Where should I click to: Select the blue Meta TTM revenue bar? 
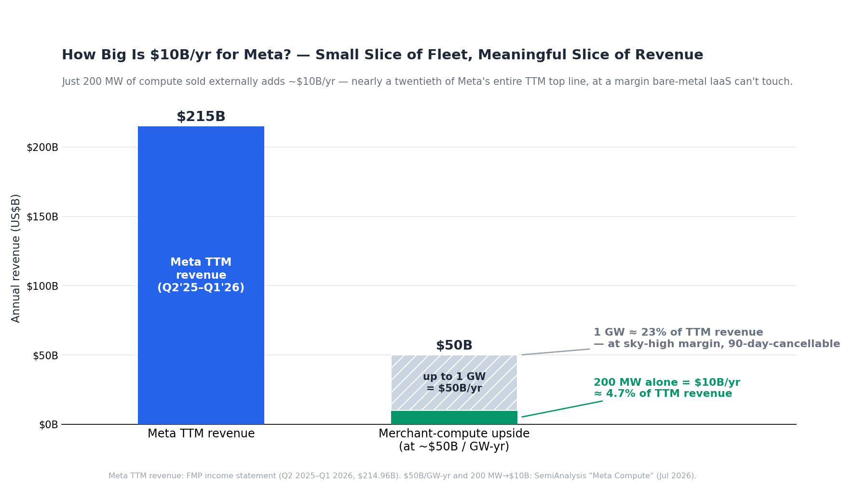click(201, 275)
